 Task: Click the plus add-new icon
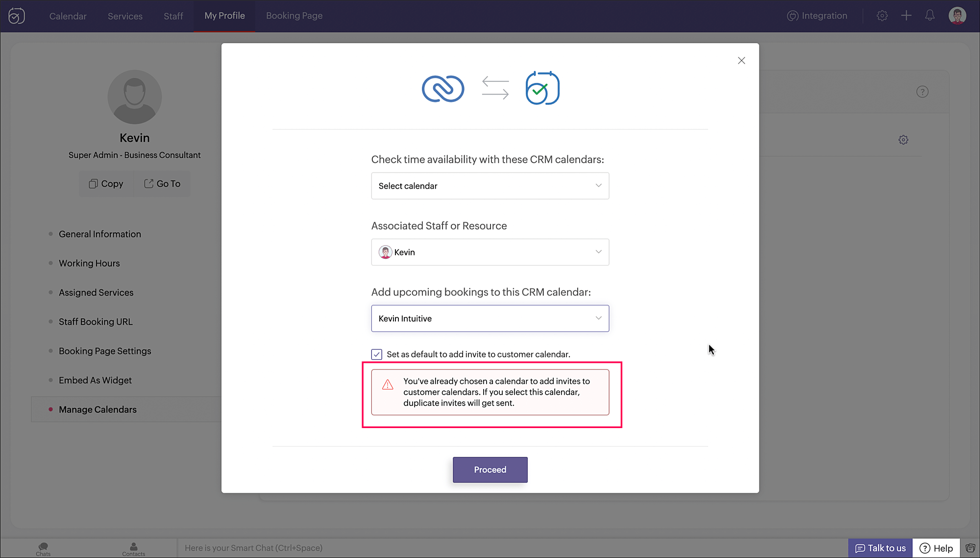pyautogui.click(x=906, y=16)
